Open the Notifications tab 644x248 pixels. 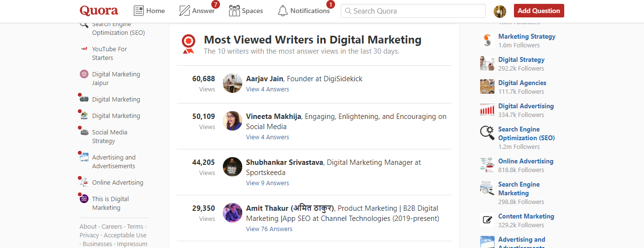pos(304,11)
